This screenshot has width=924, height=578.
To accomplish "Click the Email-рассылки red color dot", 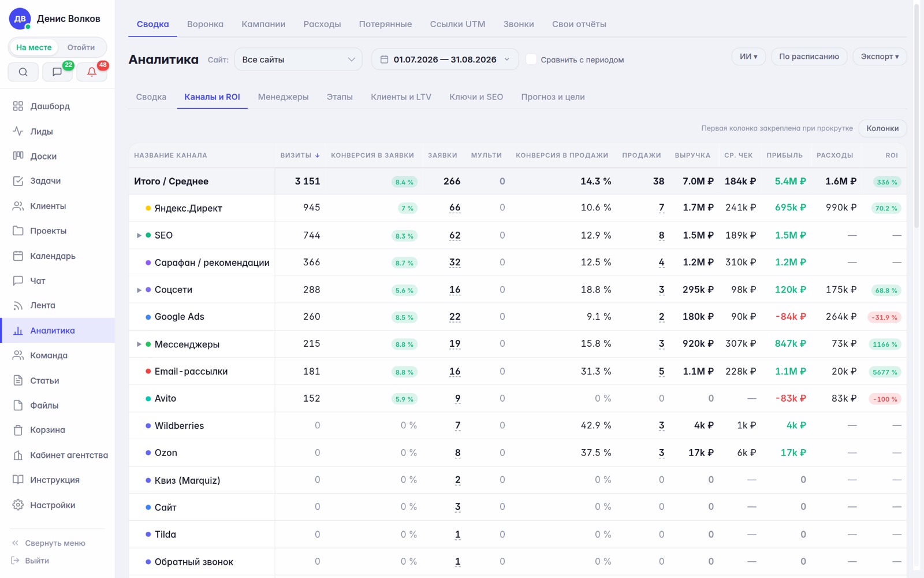I will pos(148,371).
